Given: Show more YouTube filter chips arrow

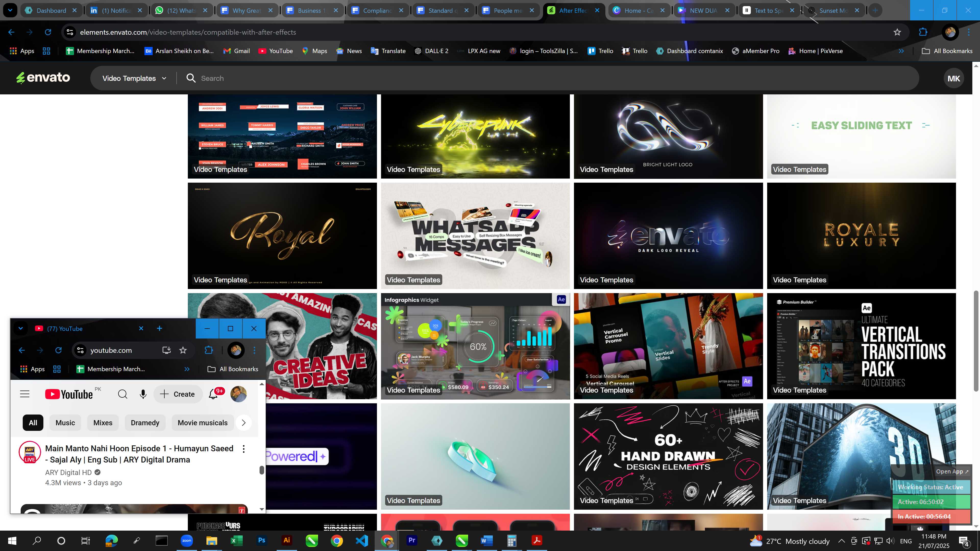Looking at the screenshot, I should [x=243, y=422].
